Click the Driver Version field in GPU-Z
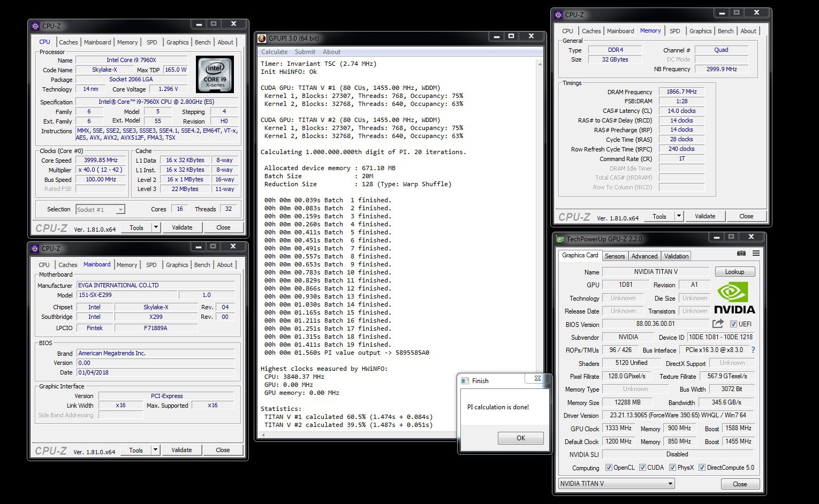 point(678,415)
